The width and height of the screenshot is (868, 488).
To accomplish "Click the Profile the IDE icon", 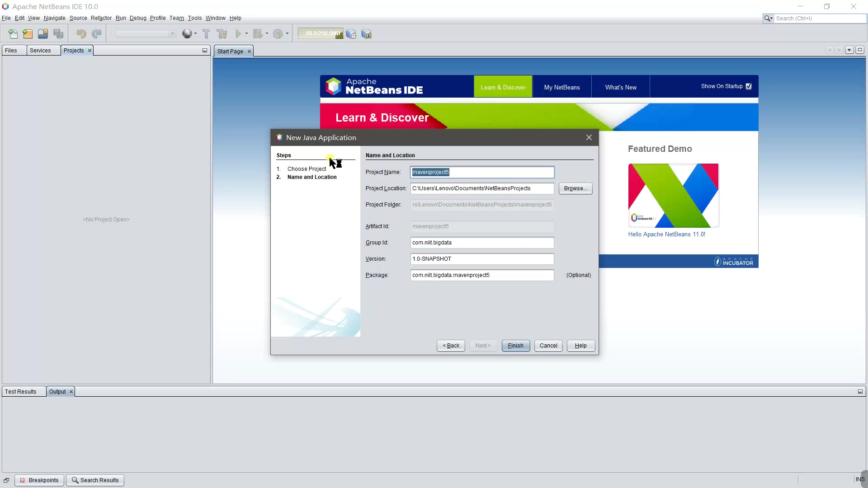I will coord(351,34).
